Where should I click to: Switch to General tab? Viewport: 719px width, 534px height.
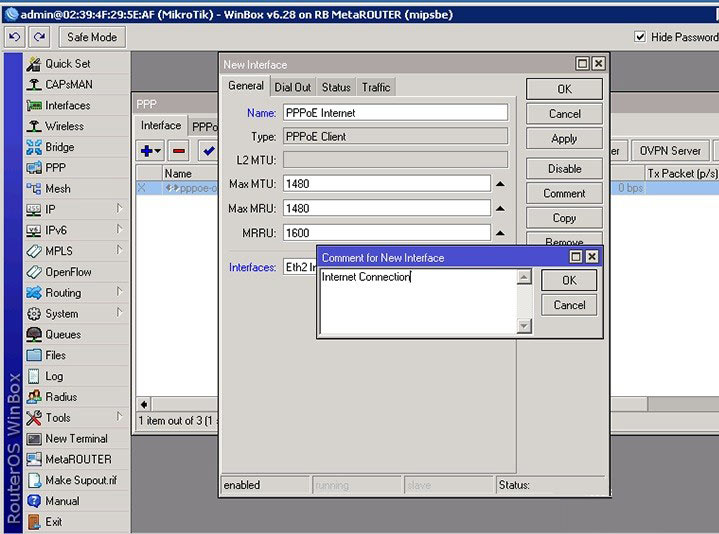pos(246,86)
